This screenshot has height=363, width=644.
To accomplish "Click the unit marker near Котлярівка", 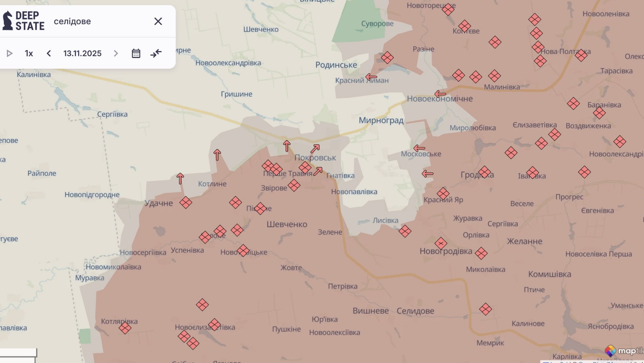I will click(x=125, y=328).
